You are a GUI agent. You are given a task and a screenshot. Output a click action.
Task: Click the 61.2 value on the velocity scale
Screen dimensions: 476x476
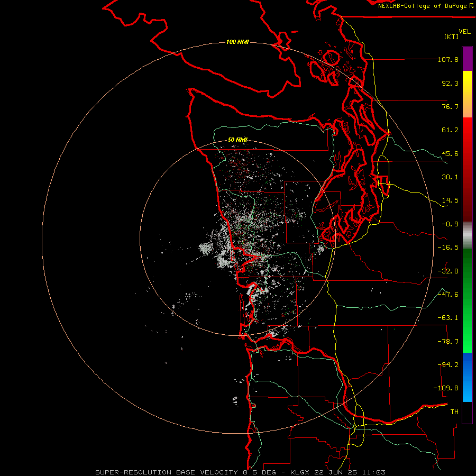(450, 130)
